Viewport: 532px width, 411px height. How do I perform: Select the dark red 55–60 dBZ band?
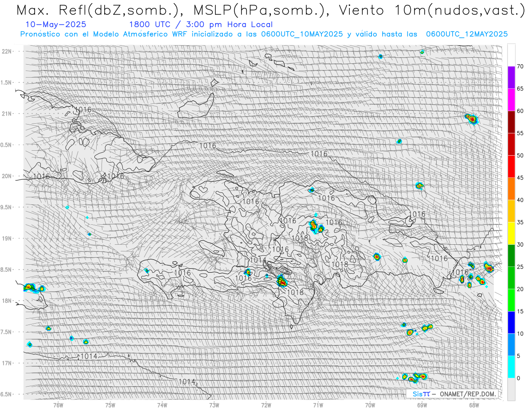(511, 122)
